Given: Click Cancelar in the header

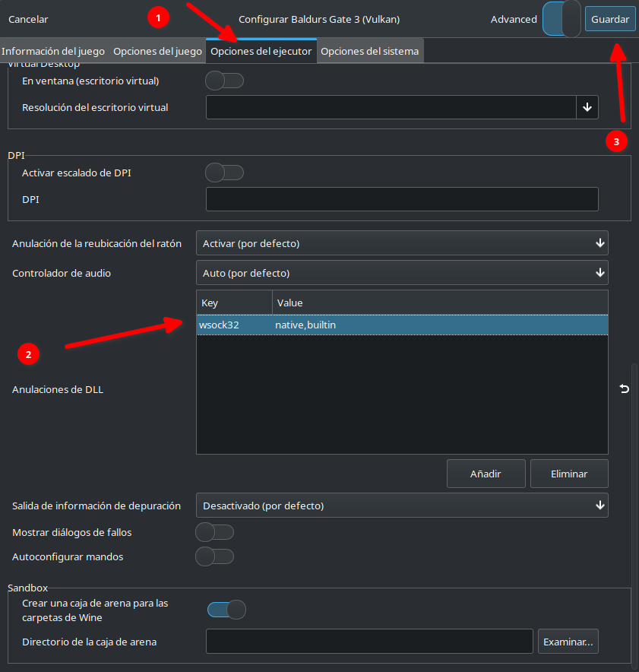Looking at the screenshot, I should 28,19.
